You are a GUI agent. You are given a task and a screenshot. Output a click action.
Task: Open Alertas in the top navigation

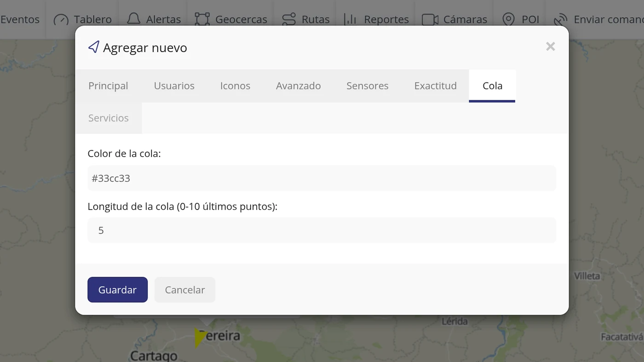[x=153, y=19]
